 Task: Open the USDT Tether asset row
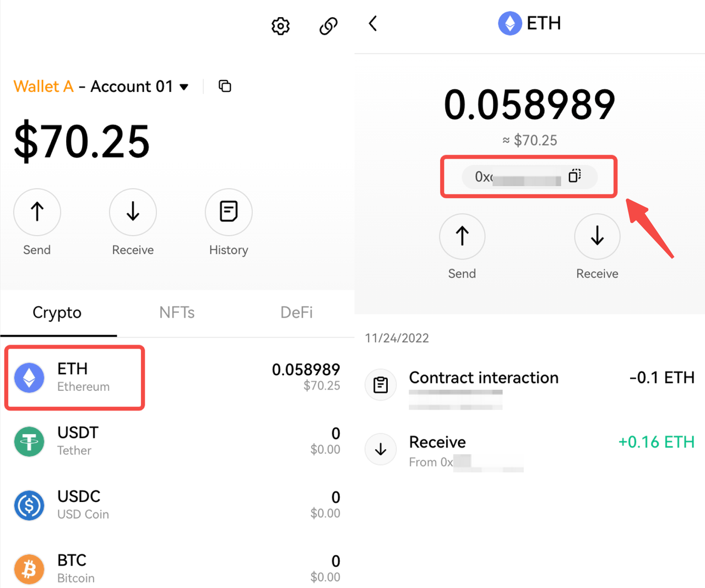[176, 441]
